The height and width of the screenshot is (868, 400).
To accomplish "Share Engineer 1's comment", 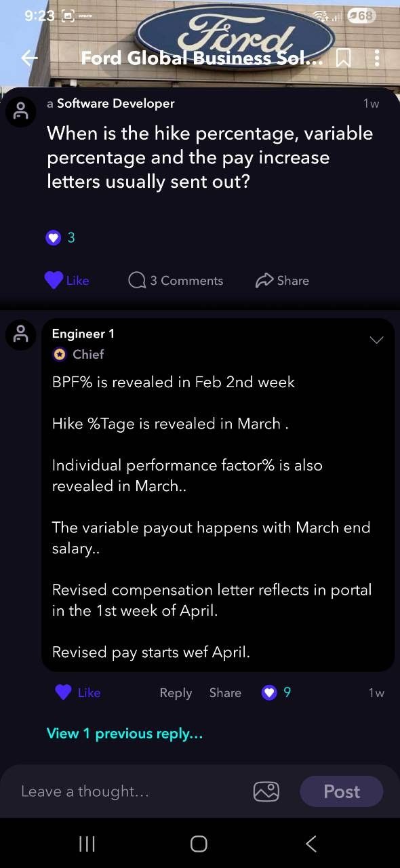I will click(x=225, y=692).
